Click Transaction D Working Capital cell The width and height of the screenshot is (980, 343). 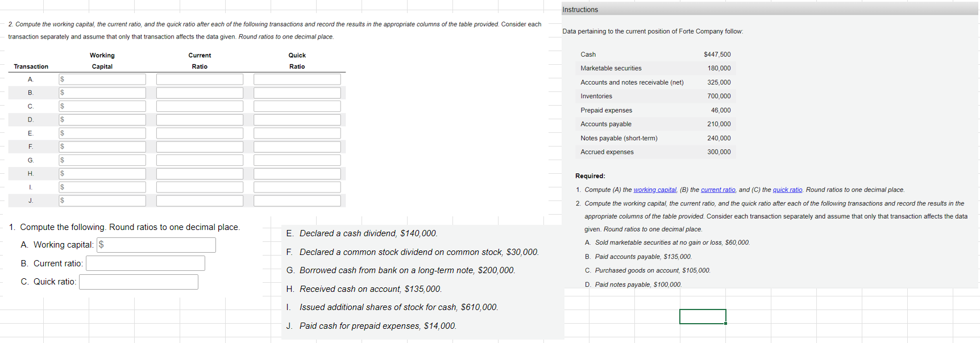click(102, 119)
